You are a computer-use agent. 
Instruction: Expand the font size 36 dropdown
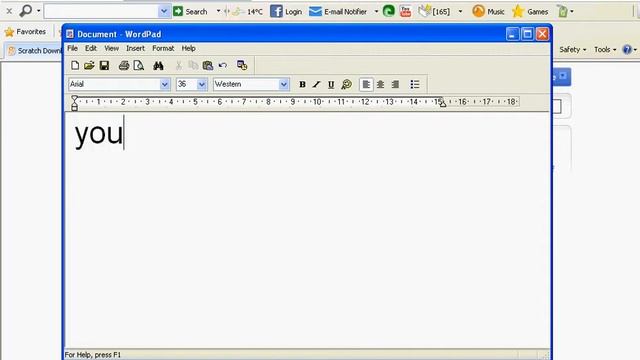click(x=202, y=84)
